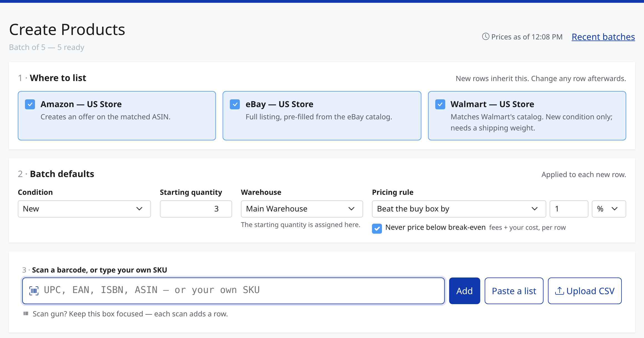Uncheck the Amazon — US Store checkbox
This screenshot has width=644, height=338.
[30, 104]
